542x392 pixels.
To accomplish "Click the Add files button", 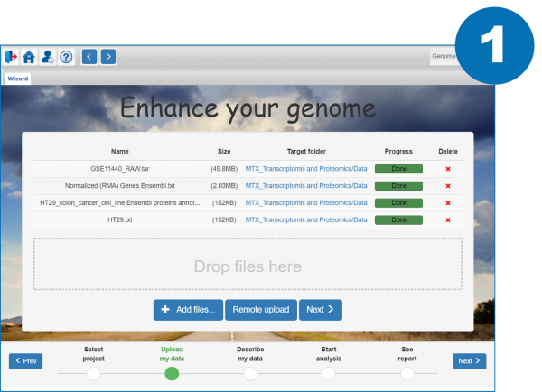I will [188, 310].
